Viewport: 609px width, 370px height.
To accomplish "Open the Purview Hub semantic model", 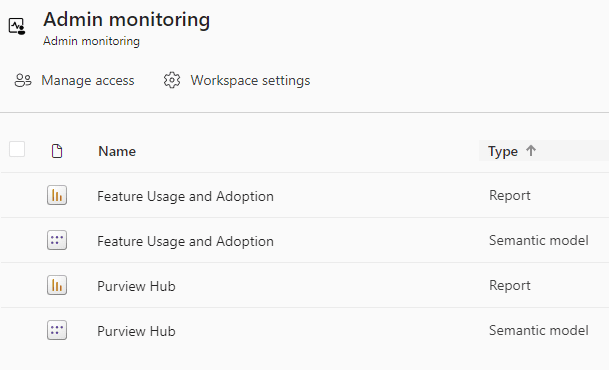I will coord(136,331).
